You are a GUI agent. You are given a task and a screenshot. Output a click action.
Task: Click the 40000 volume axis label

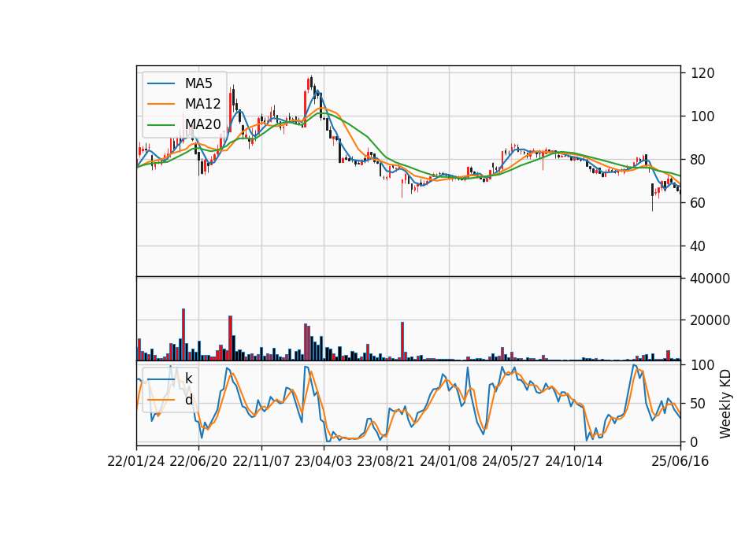710,279
